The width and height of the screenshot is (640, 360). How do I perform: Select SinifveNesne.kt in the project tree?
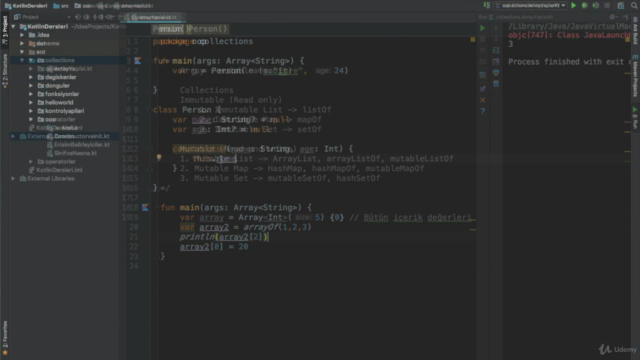(72, 153)
